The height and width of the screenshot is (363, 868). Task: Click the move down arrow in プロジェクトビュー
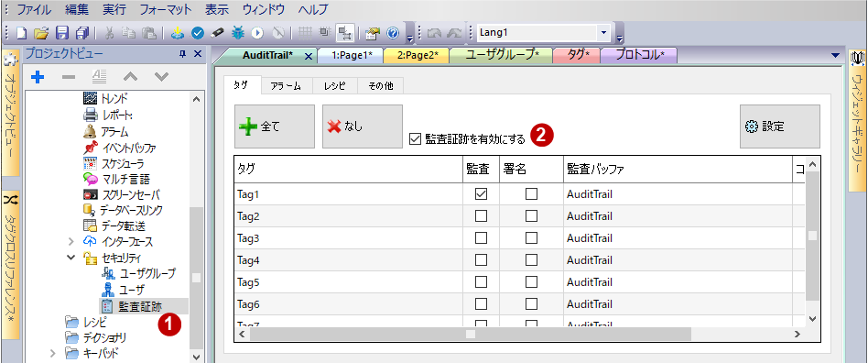pyautogui.click(x=161, y=76)
